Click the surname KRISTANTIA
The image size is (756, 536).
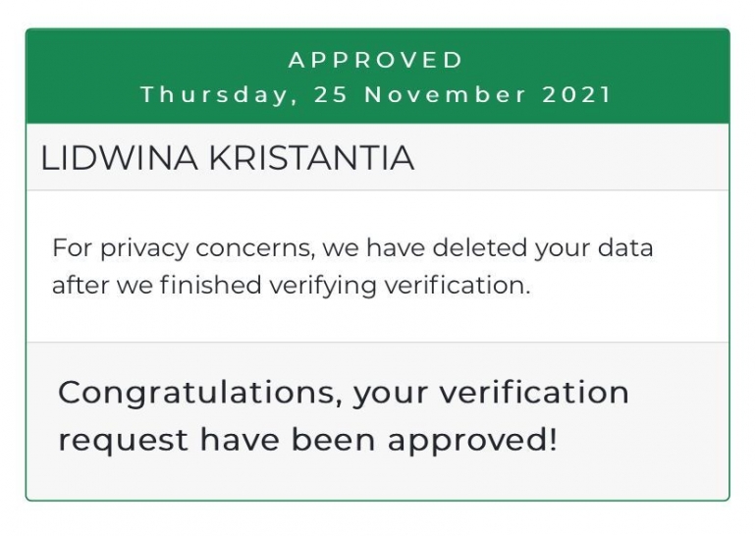311,158
